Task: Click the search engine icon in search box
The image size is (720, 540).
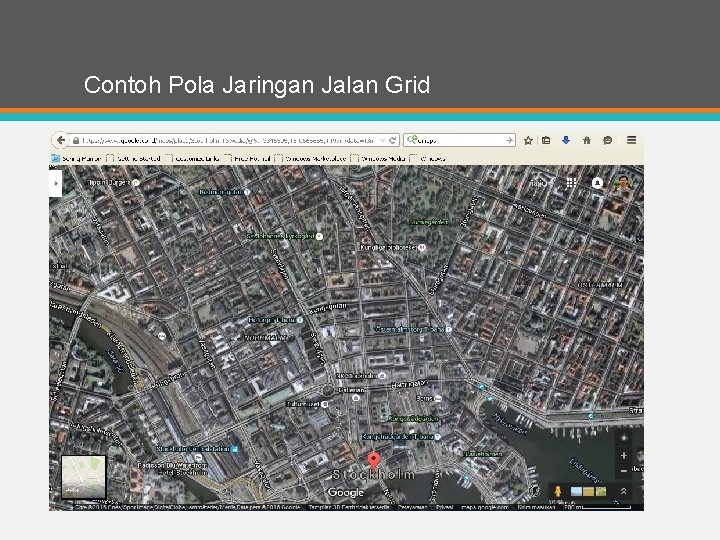Action: 411,140
